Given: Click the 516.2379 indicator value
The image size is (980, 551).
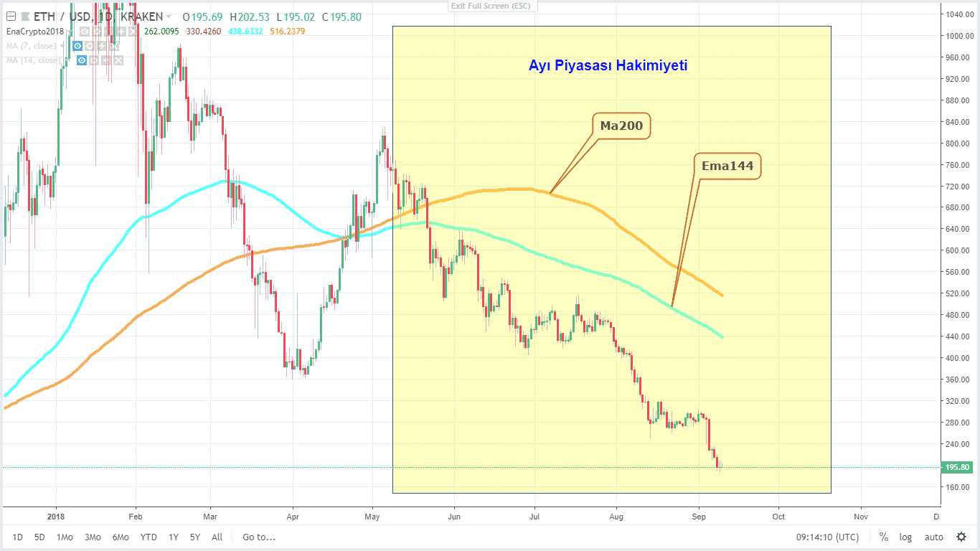Looking at the screenshot, I should pos(288,32).
